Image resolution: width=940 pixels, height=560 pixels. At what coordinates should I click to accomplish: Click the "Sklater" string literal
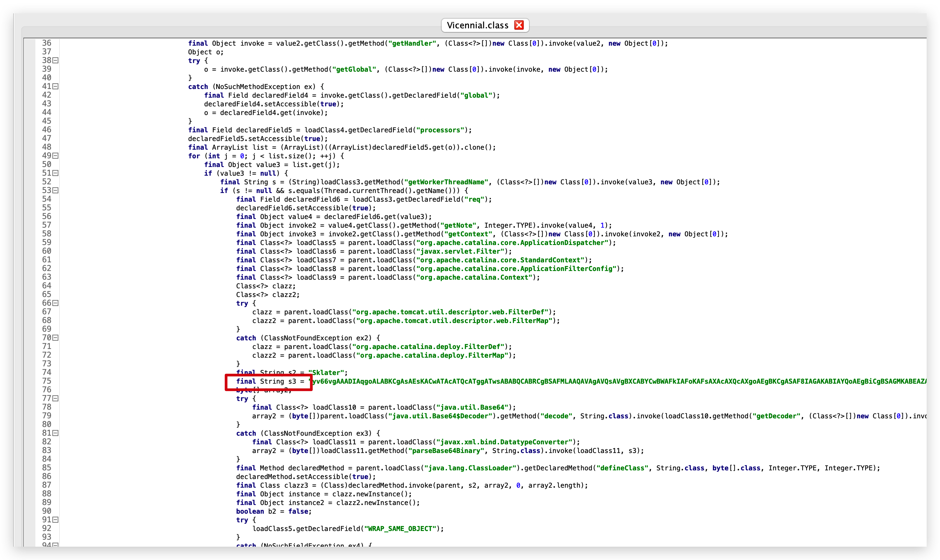coord(326,372)
